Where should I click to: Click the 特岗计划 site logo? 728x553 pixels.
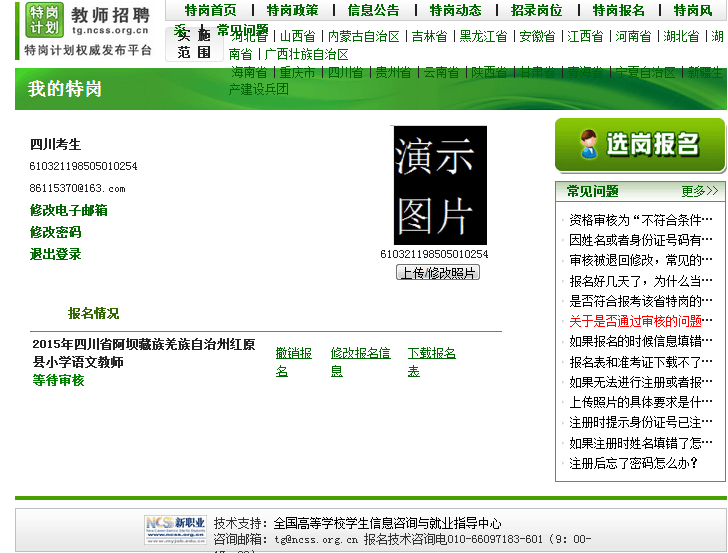[44, 19]
